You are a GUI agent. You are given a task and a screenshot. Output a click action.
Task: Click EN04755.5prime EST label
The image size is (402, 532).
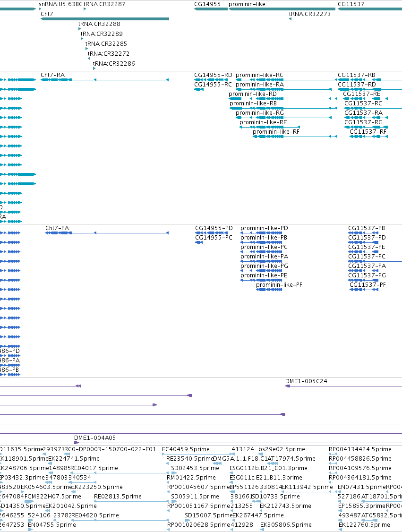52,525
